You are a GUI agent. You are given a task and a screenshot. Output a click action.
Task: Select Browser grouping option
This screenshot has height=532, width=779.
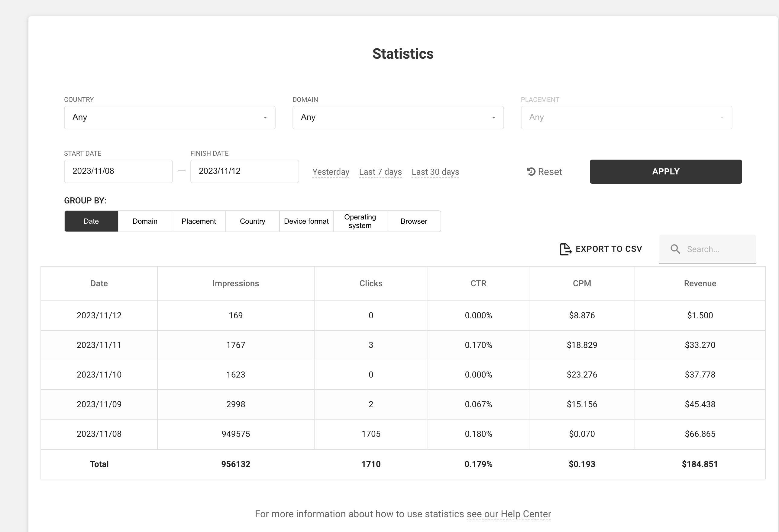point(414,221)
